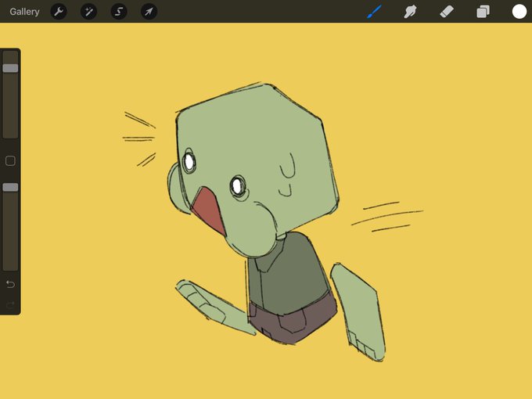Select the Eraser tool
Screen dimensions: 532x399
click(x=447, y=12)
